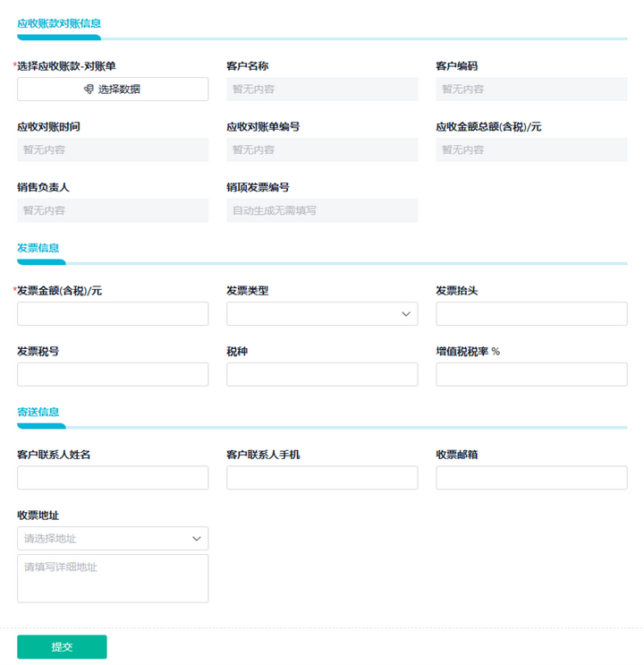644x665 pixels.
Task: Click the 选择数据 button
Action: [113, 90]
